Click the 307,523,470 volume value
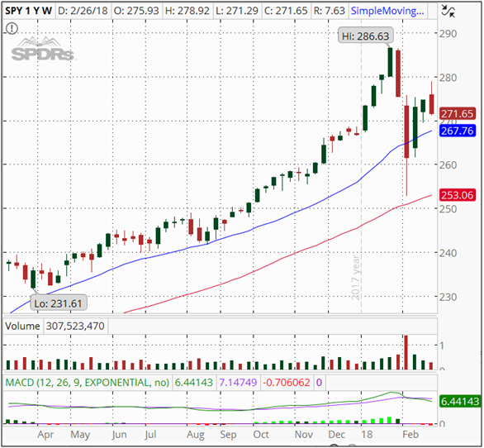 [75, 326]
